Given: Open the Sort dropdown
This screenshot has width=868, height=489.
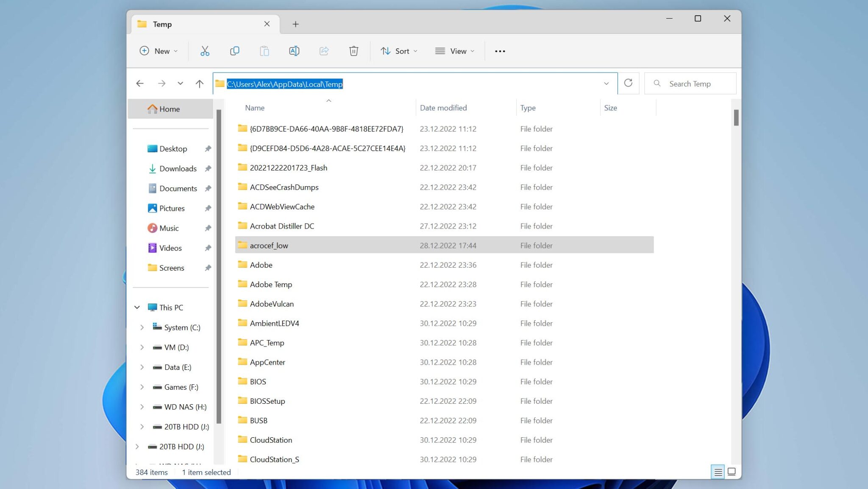Looking at the screenshot, I should (398, 51).
